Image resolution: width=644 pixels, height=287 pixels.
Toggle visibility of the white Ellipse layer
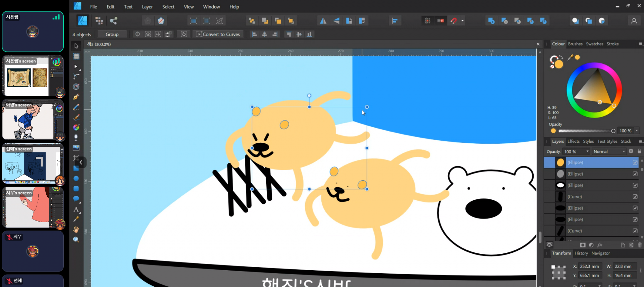635,185
